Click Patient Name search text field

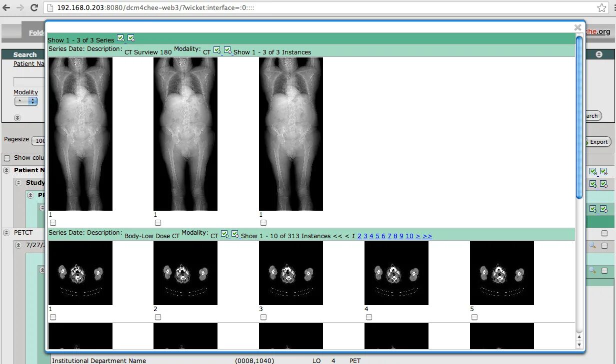29,82
